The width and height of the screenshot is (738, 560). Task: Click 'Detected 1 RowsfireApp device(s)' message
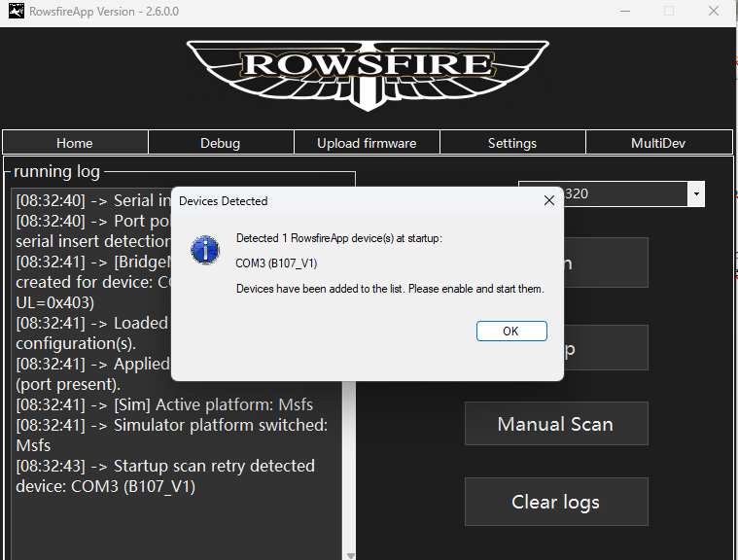[x=339, y=238]
